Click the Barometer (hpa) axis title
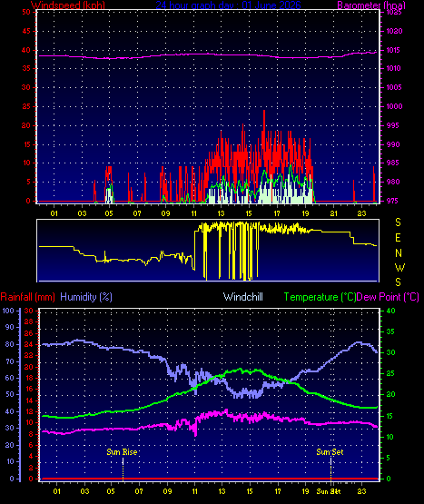The width and height of the screenshot is (424, 504). point(371,5)
